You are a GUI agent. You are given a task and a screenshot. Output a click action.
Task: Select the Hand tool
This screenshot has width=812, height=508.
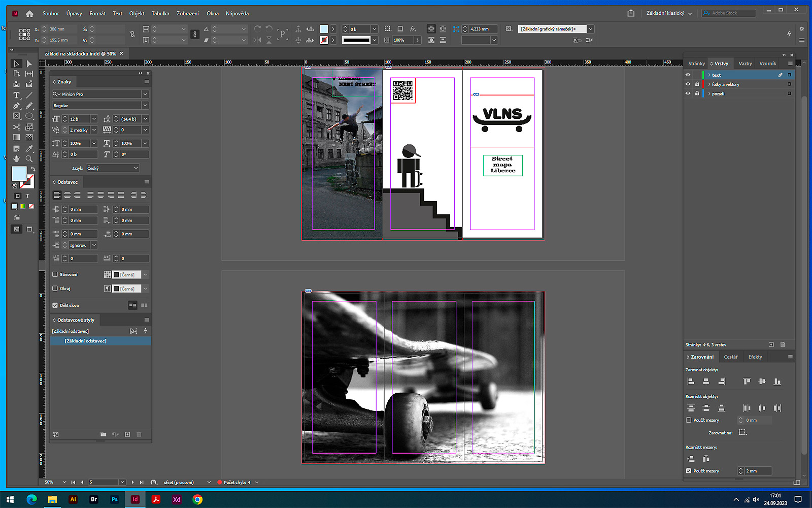16,159
